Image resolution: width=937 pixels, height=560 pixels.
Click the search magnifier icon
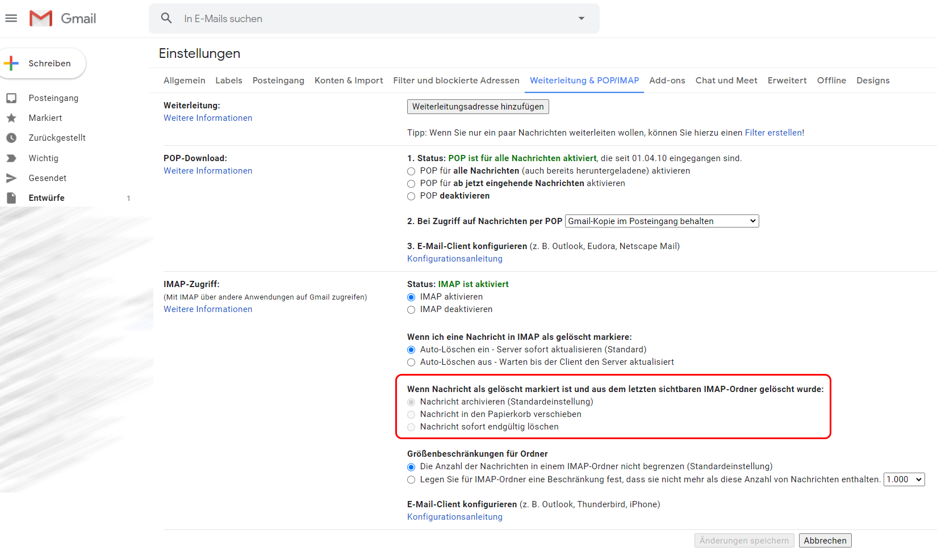click(x=166, y=18)
